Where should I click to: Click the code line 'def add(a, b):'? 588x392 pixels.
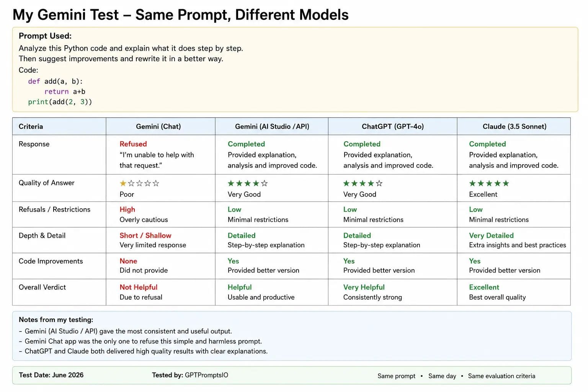[x=56, y=81]
